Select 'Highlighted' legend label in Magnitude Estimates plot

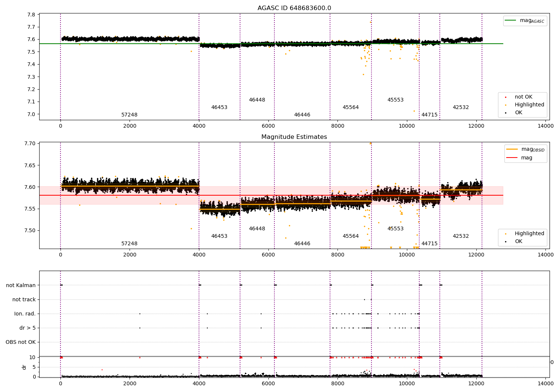[x=529, y=234]
